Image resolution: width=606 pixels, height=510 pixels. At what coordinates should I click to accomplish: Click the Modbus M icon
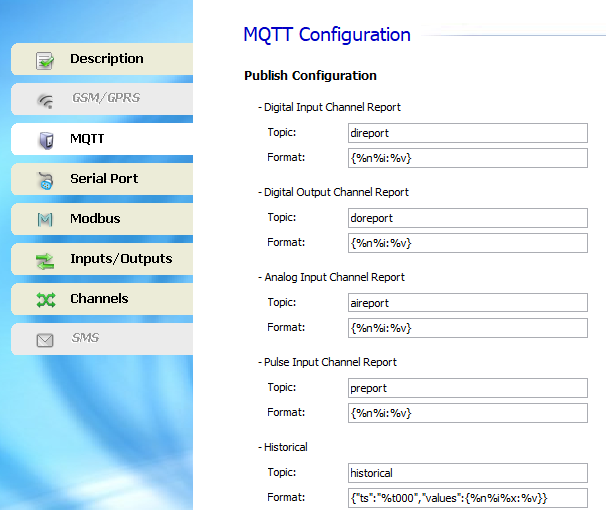(x=45, y=220)
